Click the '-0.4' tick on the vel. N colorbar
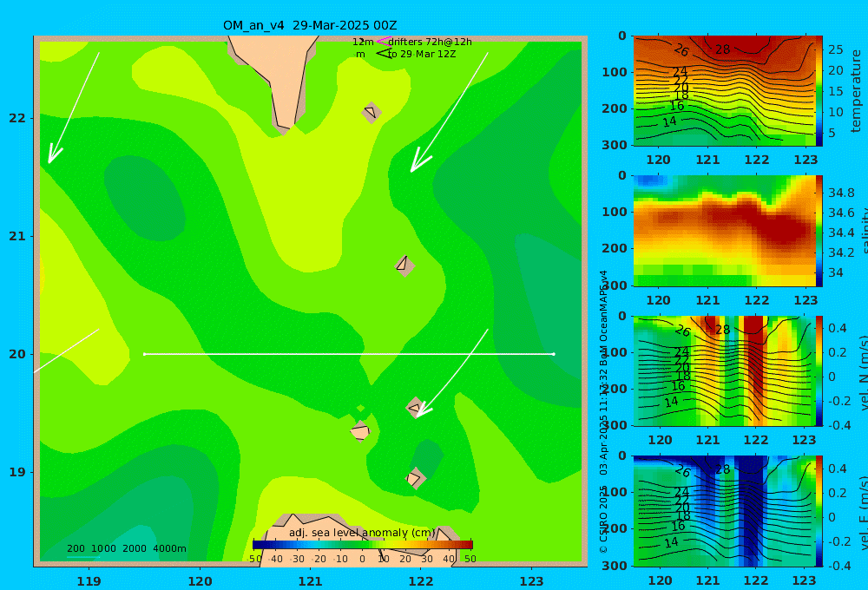This screenshot has height=590, width=868. click(838, 425)
